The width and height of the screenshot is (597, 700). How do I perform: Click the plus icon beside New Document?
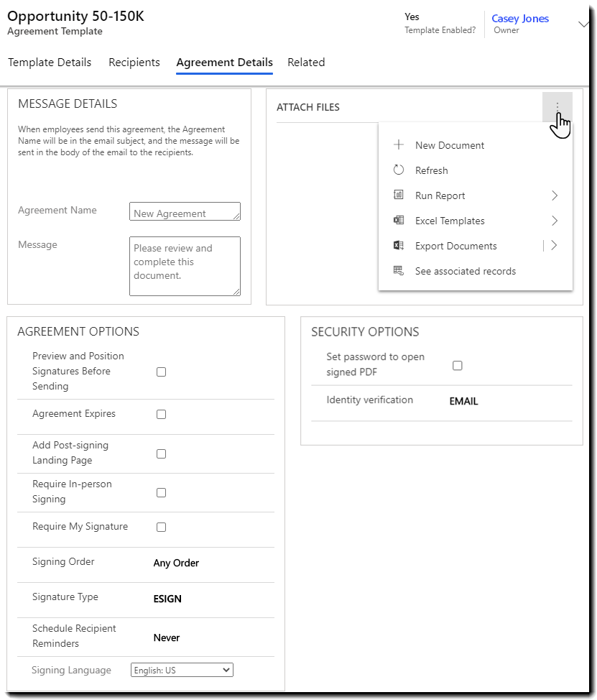point(399,145)
